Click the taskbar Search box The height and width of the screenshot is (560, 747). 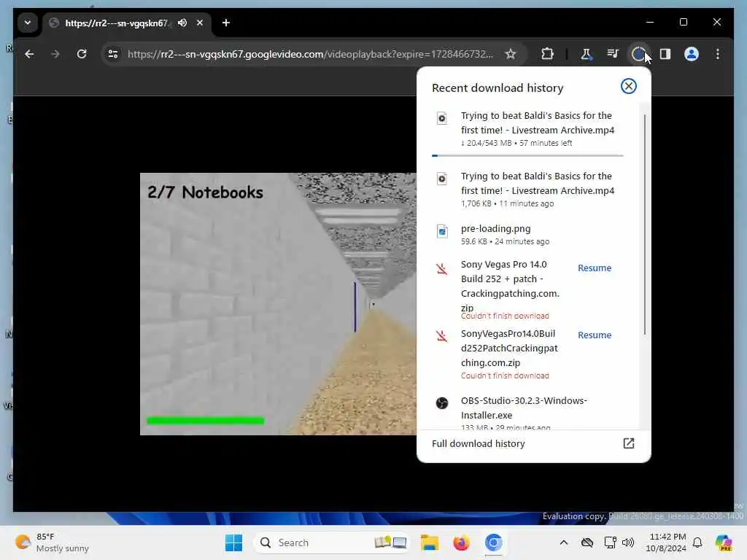click(x=333, y=542)
